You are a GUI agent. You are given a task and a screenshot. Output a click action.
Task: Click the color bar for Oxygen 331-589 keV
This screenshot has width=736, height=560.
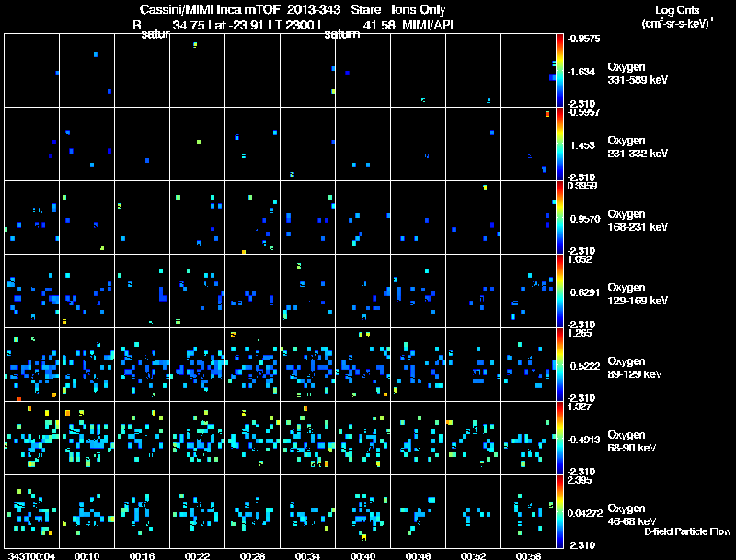tap(560, 70)
